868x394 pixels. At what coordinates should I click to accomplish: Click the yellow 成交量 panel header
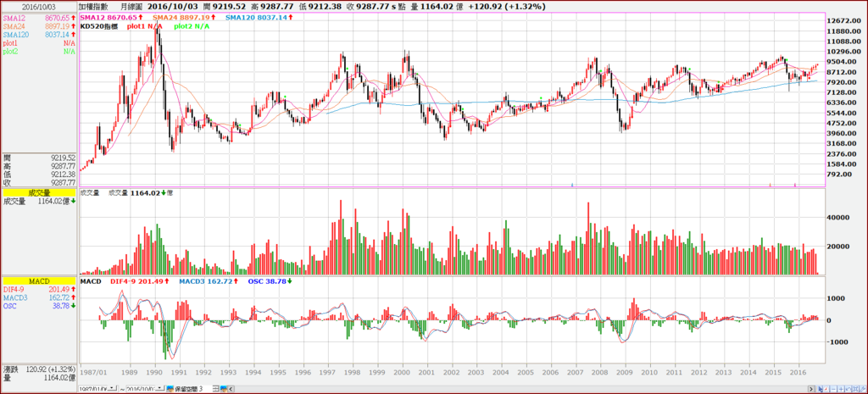(39, 192)
